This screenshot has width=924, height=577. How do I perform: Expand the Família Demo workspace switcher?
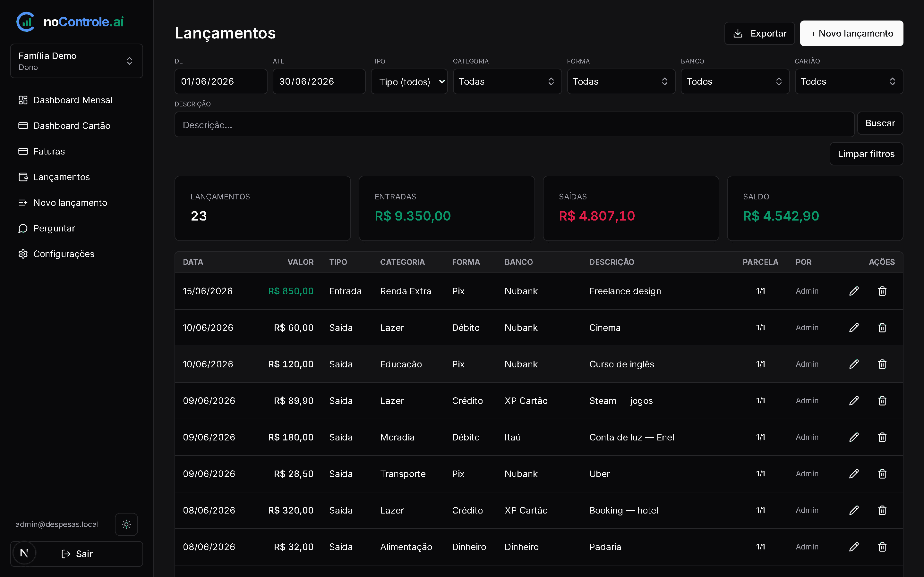click(x=77, y=61)
